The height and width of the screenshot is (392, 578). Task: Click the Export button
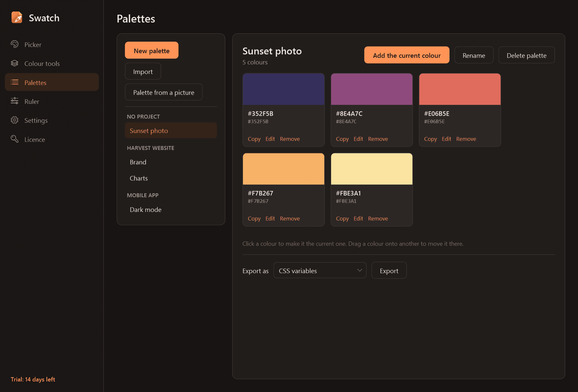click(x=389, y=271)
